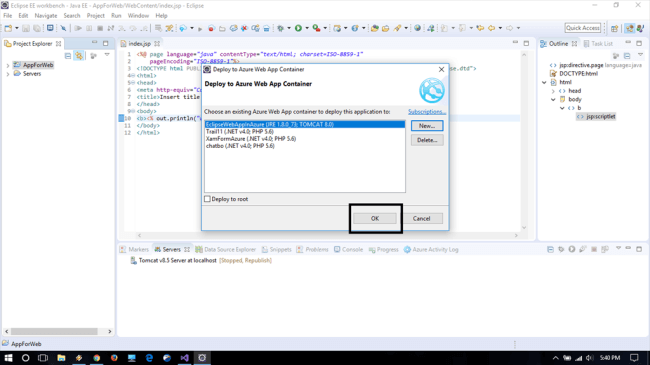Open Firefox from the taskbar
This screenshot has width=650, height=365.
[x=114, y=358]
